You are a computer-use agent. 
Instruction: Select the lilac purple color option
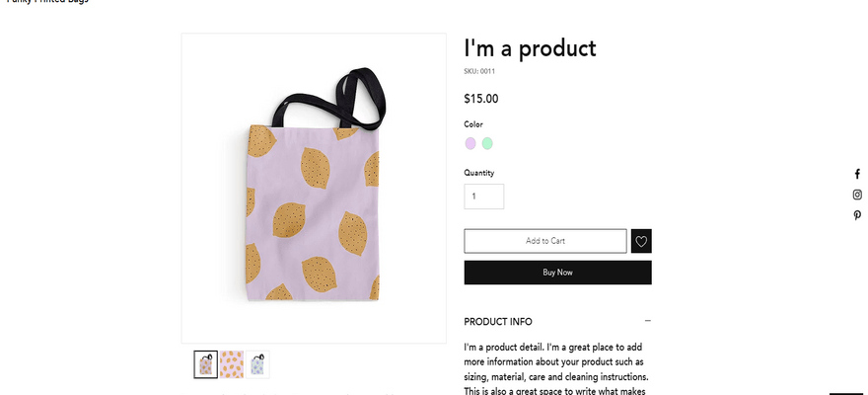click(x=470, y=143)
